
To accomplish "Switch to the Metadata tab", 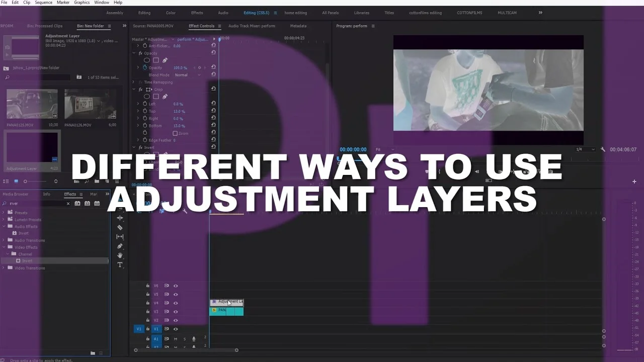I will pyautogui.click(x=298, y=26).
